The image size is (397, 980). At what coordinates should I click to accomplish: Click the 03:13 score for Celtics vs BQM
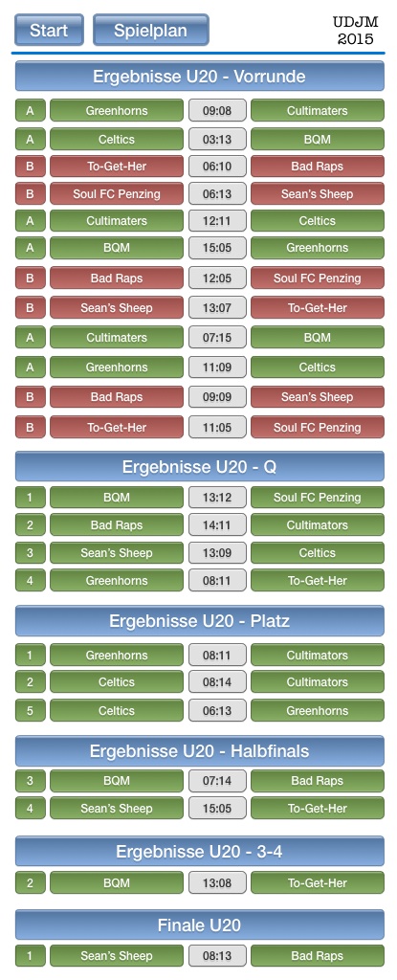tap(217, 140)
